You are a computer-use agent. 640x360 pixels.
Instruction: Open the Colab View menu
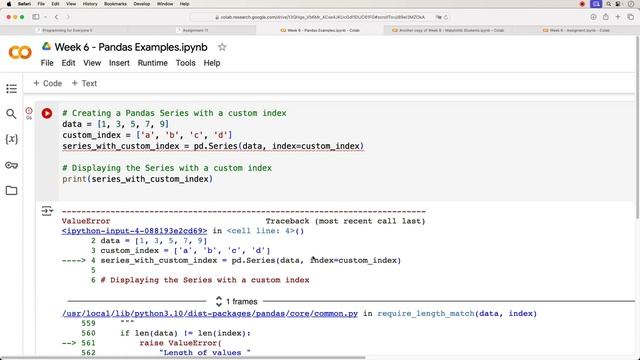92,63
